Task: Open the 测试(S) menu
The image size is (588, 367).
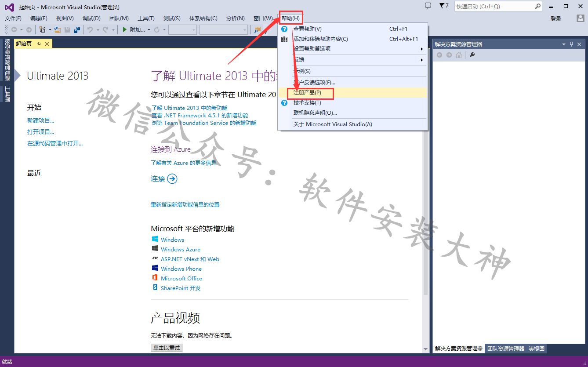Action: [172, 18]
